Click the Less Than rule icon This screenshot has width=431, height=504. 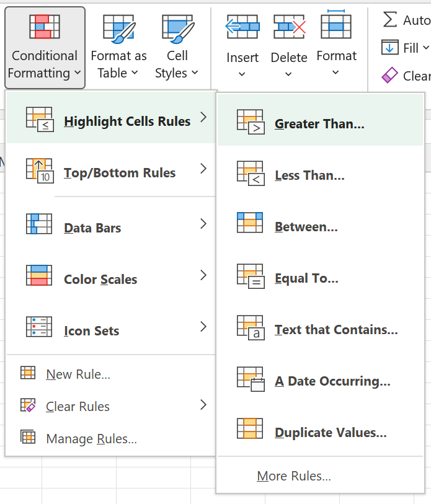[251, 174]
